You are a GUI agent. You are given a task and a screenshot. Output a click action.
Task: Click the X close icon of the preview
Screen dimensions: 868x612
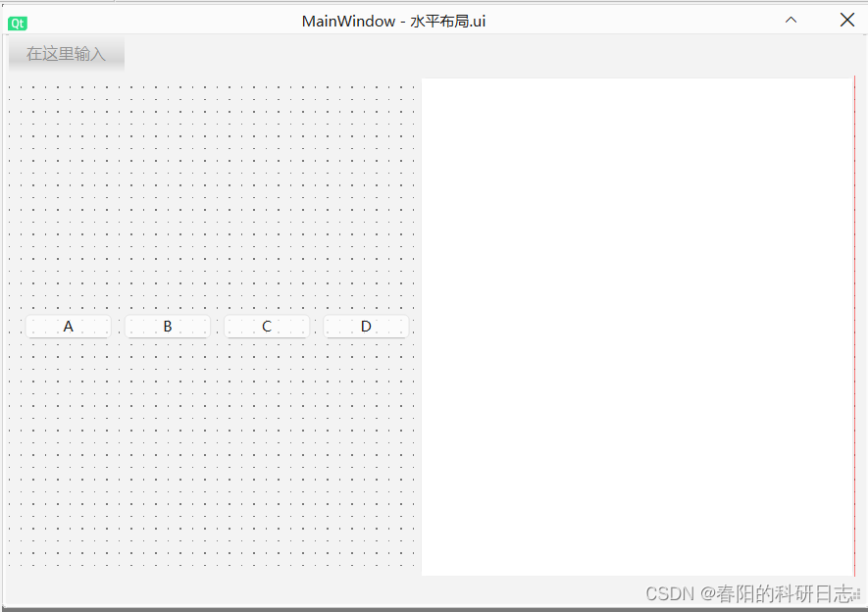[846, 20]
